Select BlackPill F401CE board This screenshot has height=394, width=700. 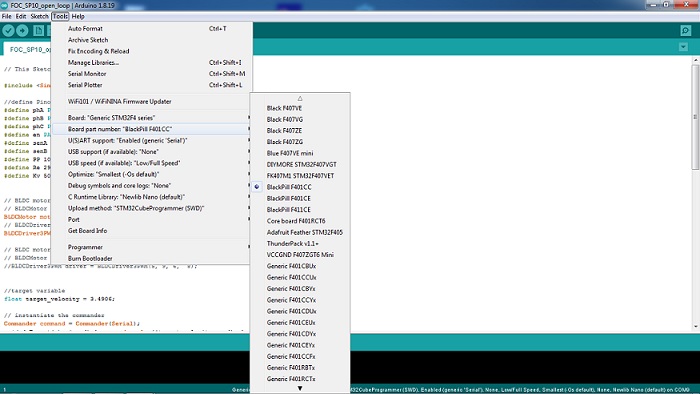pyautogui.click(x=300, y=199)
